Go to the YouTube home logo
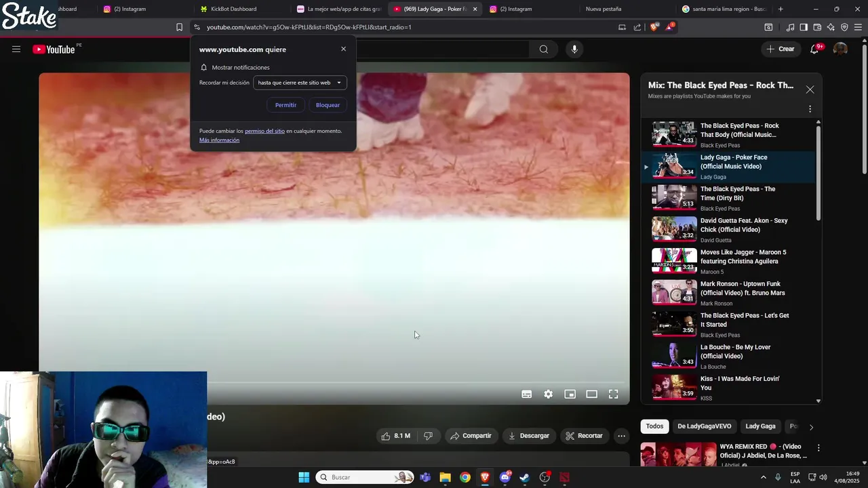868x488 pixels. tap(54, 49)
